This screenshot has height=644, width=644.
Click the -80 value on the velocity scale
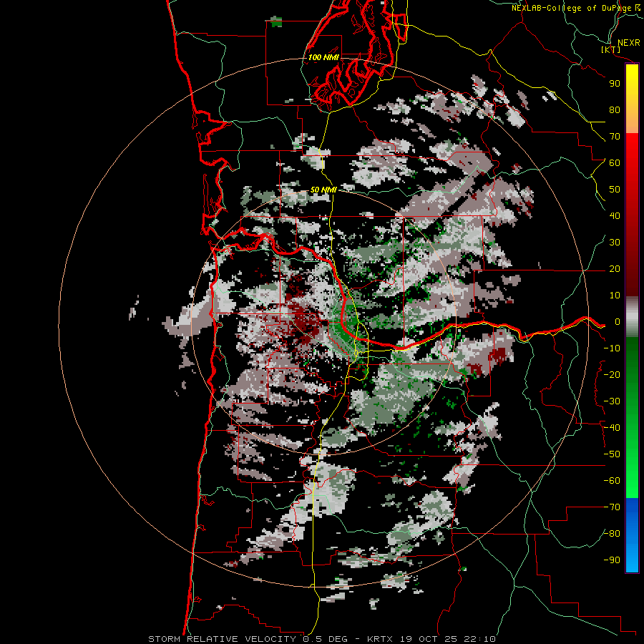point(612,534)
